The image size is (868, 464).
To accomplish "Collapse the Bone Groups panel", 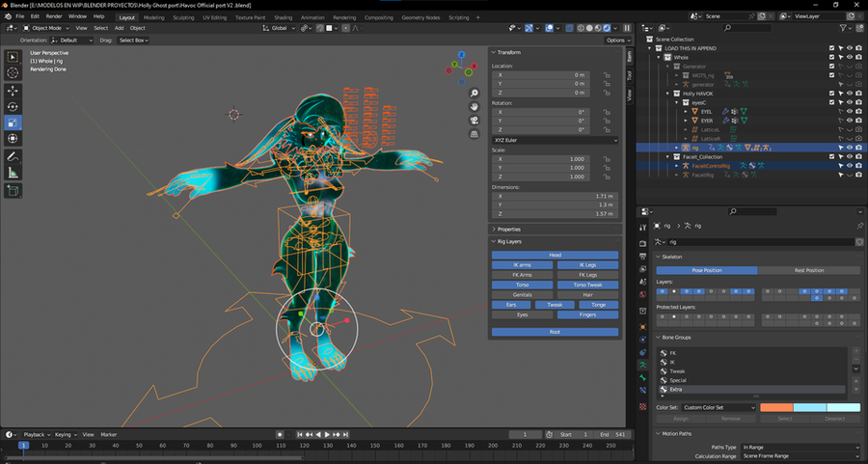I will tap(675, 338).
